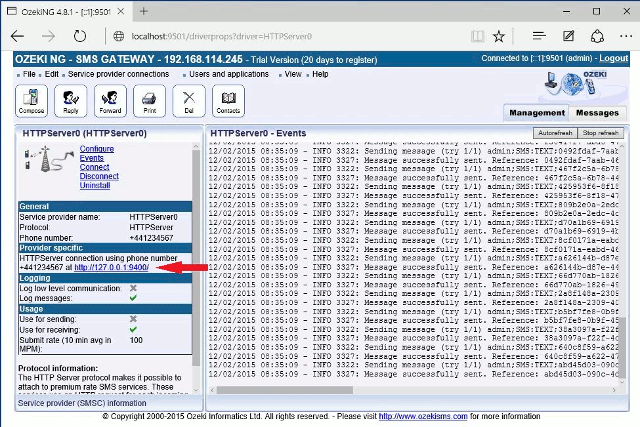Switch to the Management tab
Screen dimensions: 640x427
tap(537, 113)
